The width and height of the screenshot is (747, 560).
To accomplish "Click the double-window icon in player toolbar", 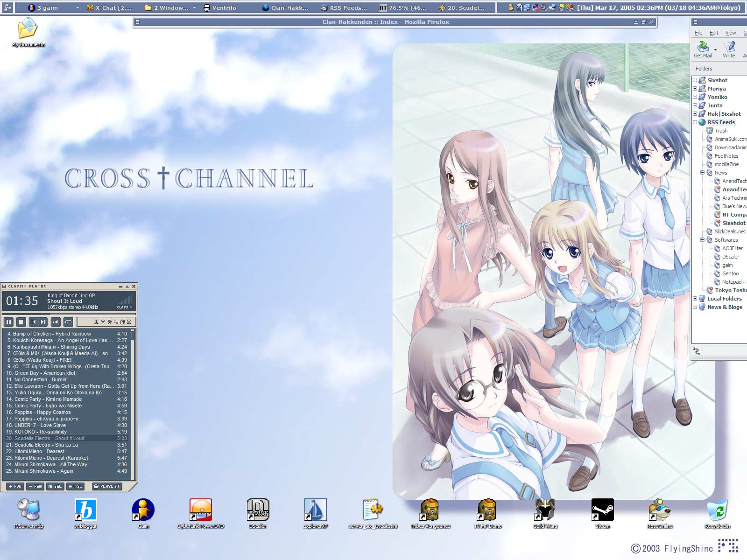I will coord(122,322).
